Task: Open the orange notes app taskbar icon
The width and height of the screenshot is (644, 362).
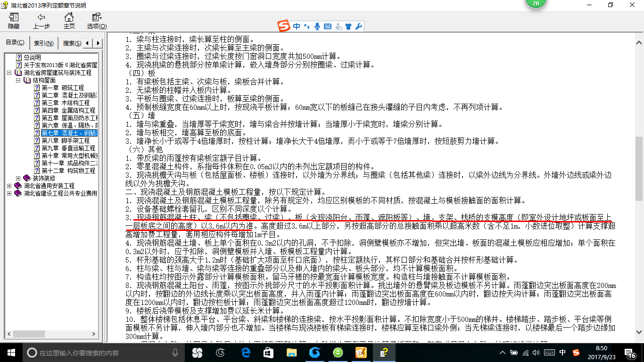Action: point(361,353)
